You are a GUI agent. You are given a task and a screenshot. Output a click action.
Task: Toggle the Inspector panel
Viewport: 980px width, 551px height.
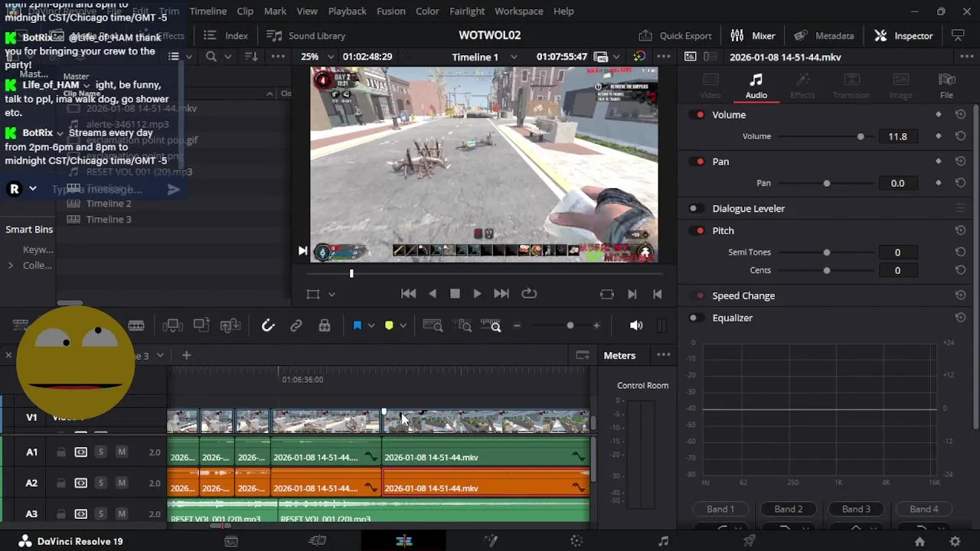tap(903, 35)
